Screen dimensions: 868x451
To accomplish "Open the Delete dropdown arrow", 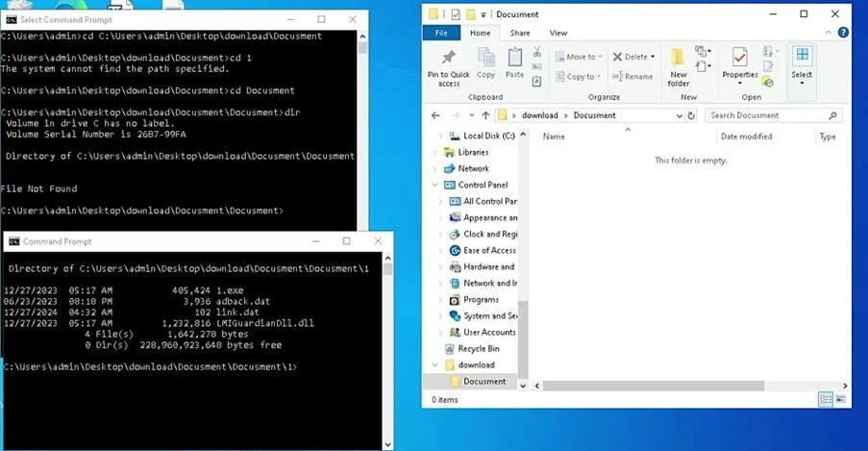I will (x=653, y=57).
